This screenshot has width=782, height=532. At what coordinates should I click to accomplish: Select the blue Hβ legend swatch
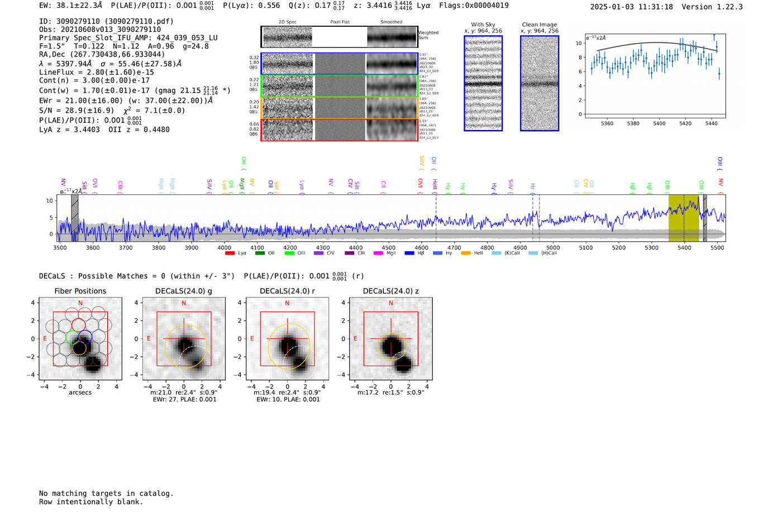click(x=409, y=253)
